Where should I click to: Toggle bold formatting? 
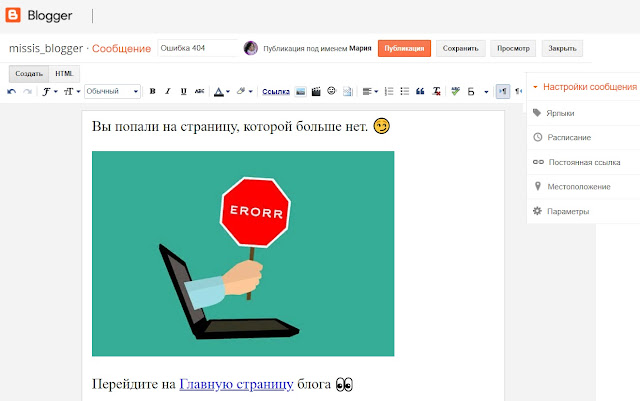point(153,91)
